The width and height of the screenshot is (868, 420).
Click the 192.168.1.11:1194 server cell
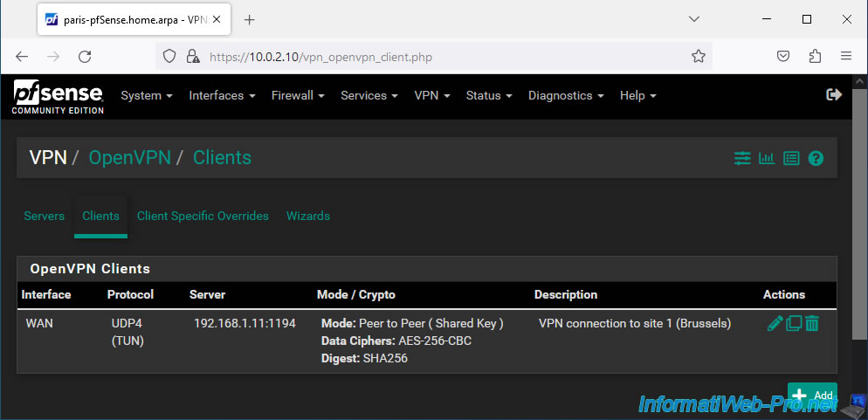click(245, 323)
